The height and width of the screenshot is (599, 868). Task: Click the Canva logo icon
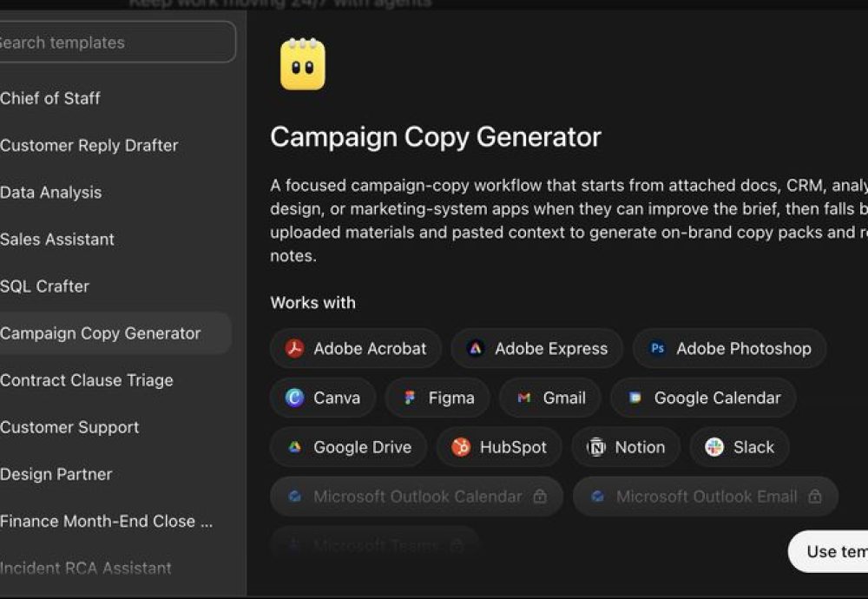294,398
